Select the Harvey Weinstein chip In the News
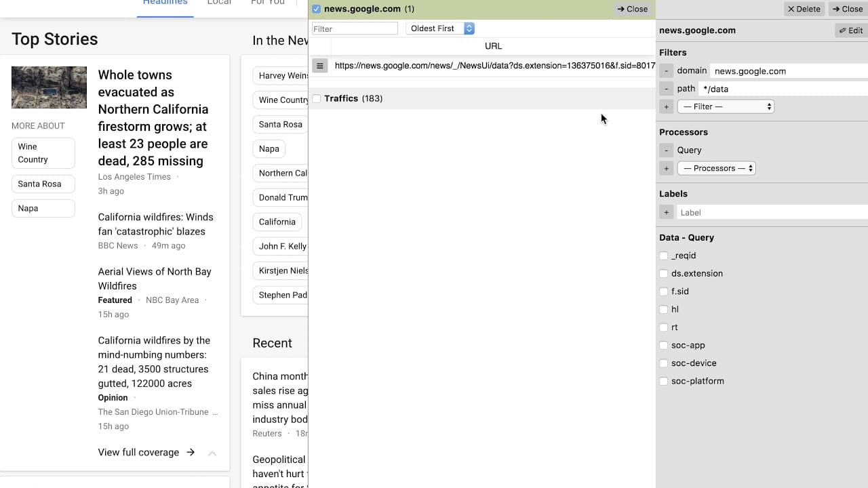 pos(281,75)
